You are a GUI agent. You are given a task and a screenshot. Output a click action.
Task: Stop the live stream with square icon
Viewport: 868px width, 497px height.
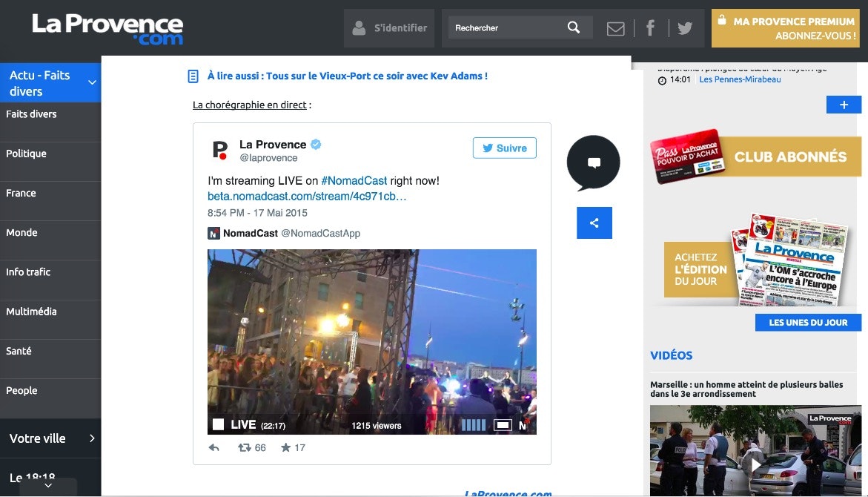pyautogui.click(x=218, y=424)
